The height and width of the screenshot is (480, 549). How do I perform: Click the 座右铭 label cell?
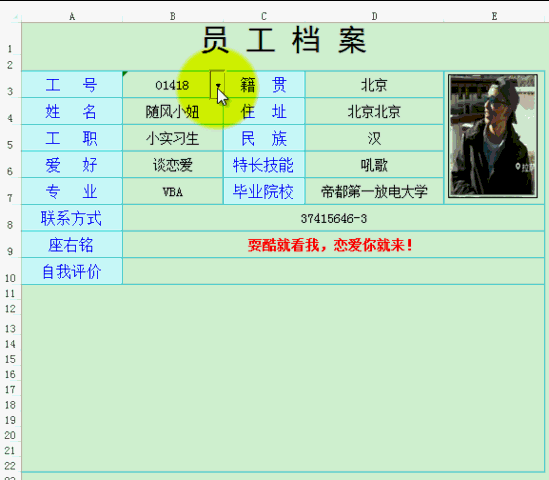[x=72, y=244]
